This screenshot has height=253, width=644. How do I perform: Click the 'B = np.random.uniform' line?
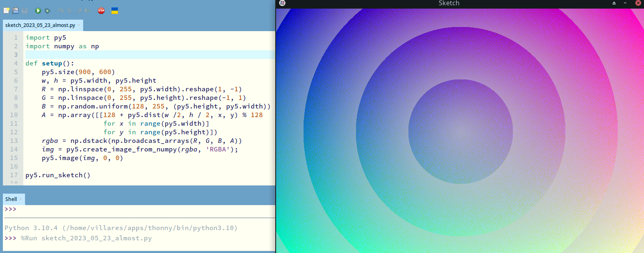(156, 106)
